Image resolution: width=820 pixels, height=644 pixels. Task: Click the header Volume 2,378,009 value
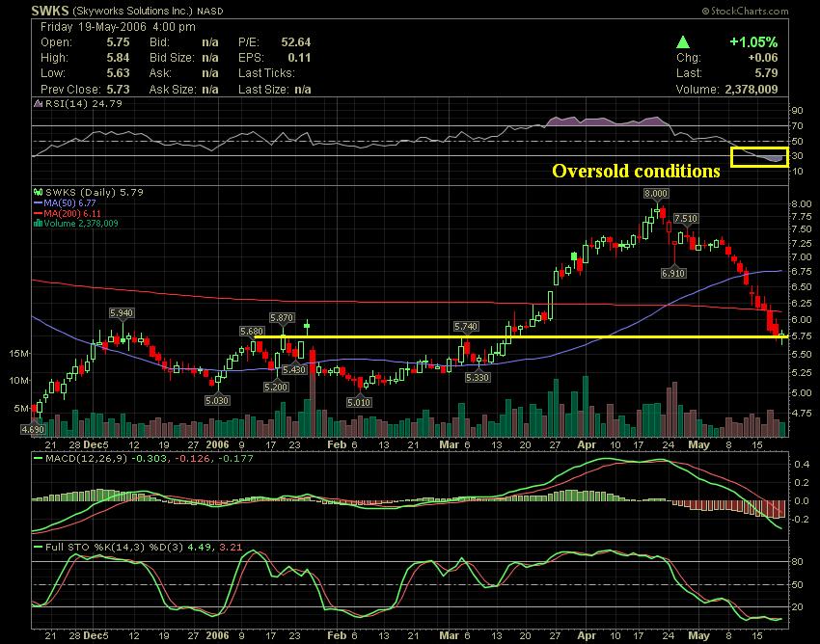[x=751, y=90]
